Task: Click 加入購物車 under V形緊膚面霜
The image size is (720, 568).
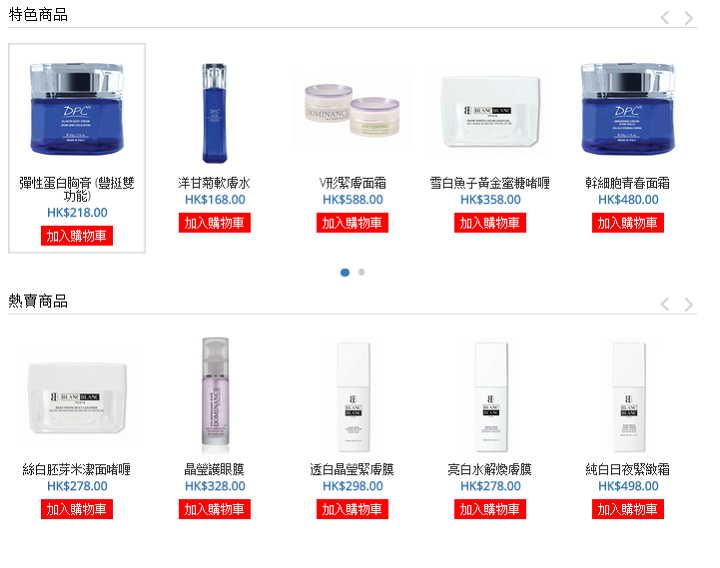Action: 352,223
